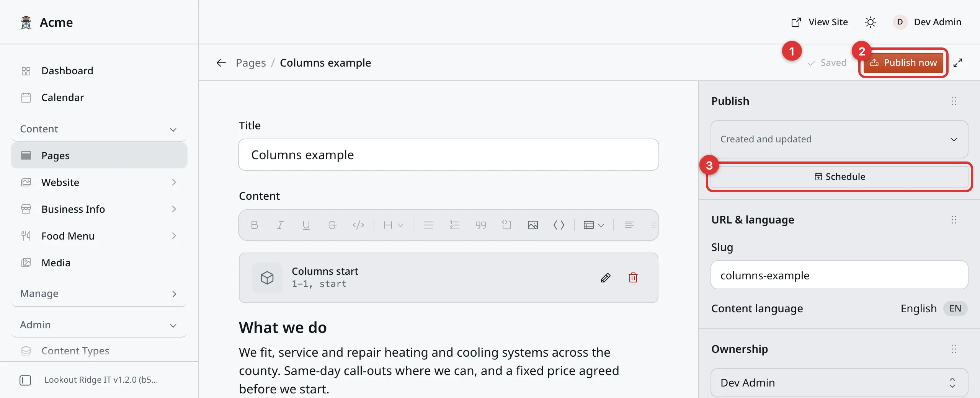Click the Schedule button
The image size is (980, 398).
[x=839, y=176]
